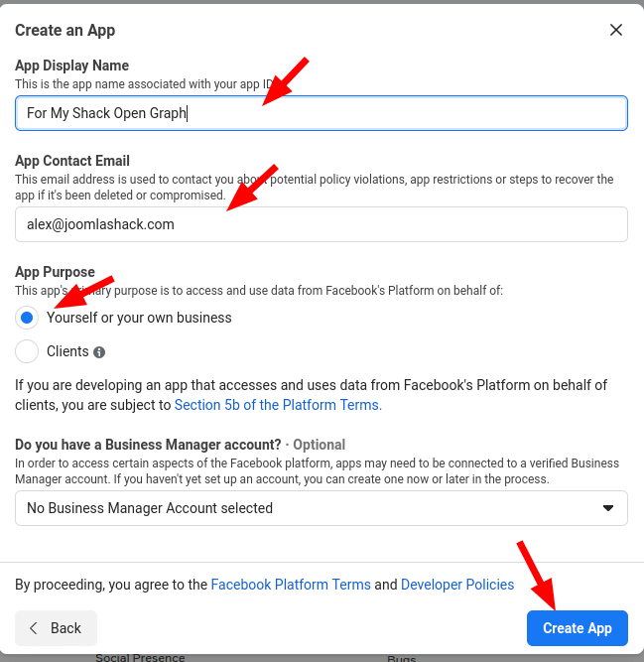Click the 'App Display Name' field label
The image size is (644, 662).
(71, 66)
